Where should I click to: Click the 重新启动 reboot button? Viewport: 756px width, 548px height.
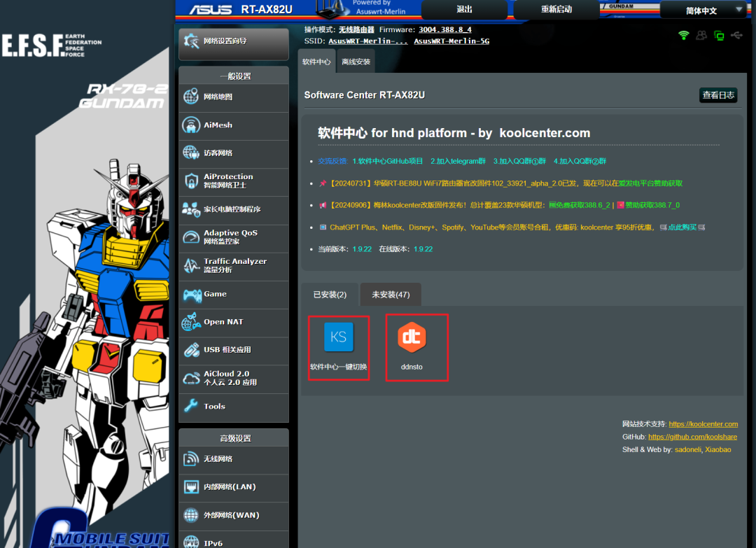(x=556, y=9)
